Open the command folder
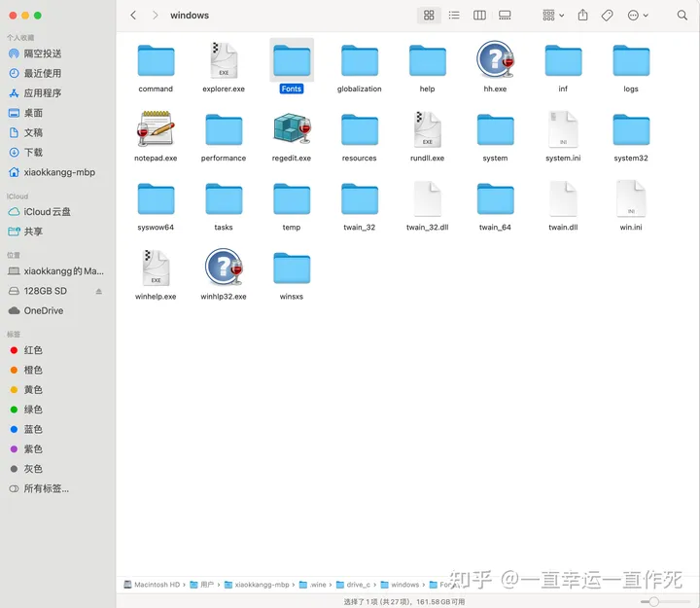700x608 pixels. [156, 60]
